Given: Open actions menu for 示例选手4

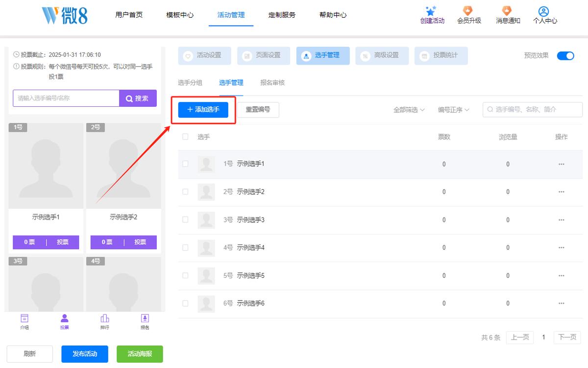Looking at the screenshot, I should (562, 247).
